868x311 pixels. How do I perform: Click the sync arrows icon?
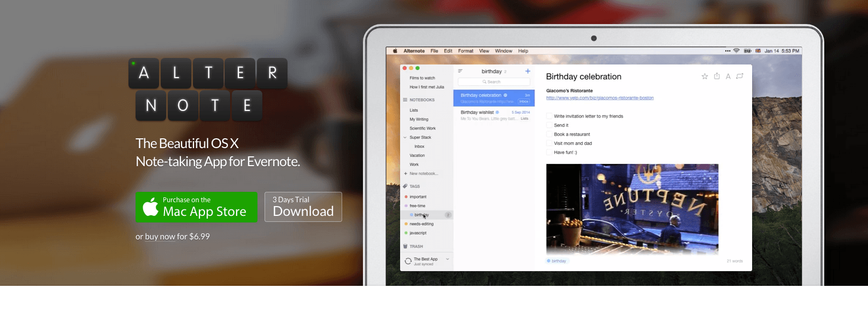click(408, 261)
